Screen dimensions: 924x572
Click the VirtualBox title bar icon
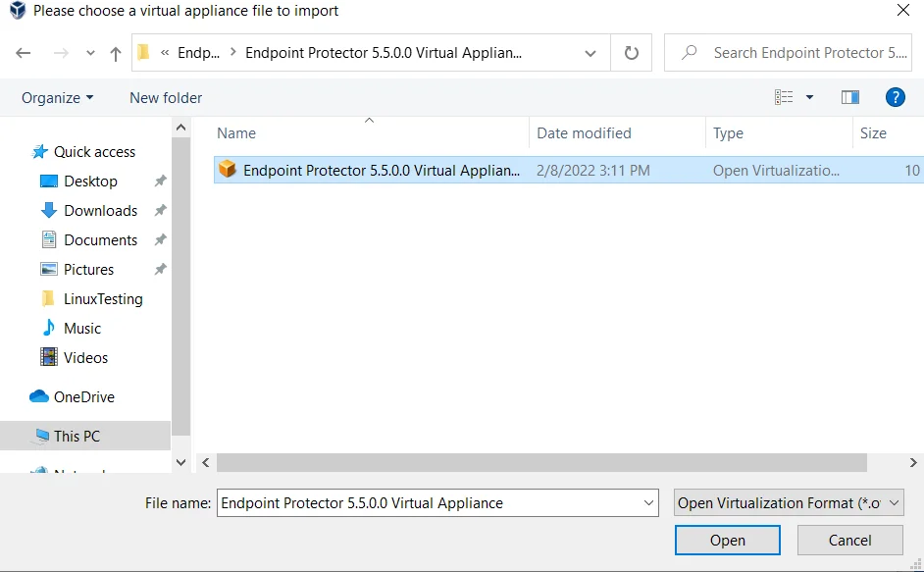[x=18, y=10]
